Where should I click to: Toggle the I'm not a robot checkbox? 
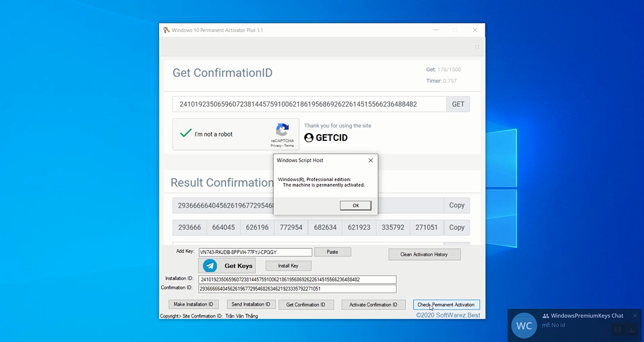click(x=186, y=133)
